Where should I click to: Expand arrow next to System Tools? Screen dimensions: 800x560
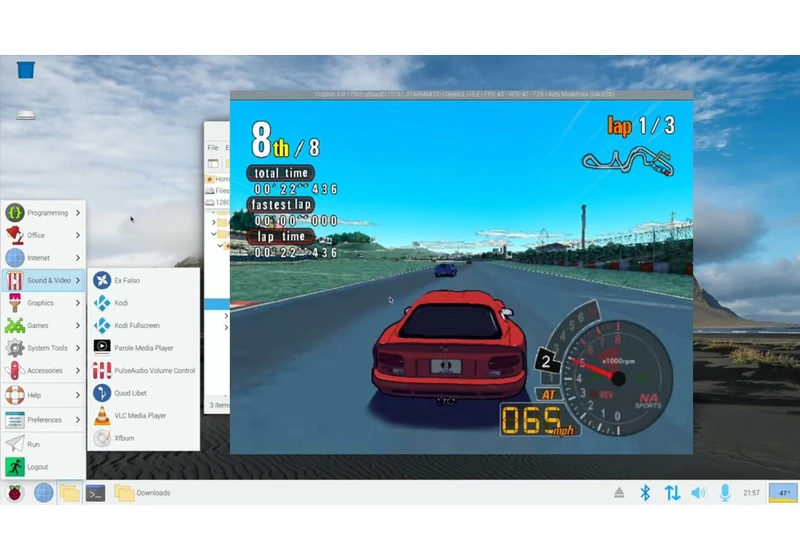[x=78, y=348]
